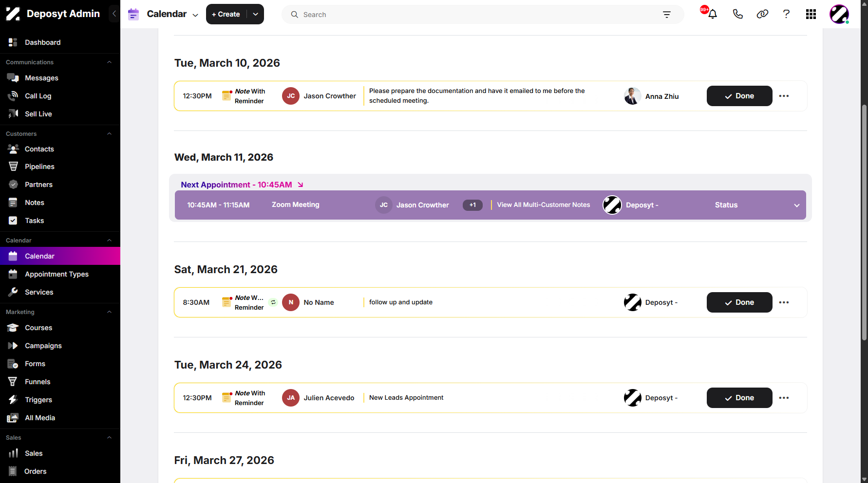The image size is (868, 483).
Task: Mark New Leads Appointment note as Done
Action: pyautogui.click(x=739, y=398)
